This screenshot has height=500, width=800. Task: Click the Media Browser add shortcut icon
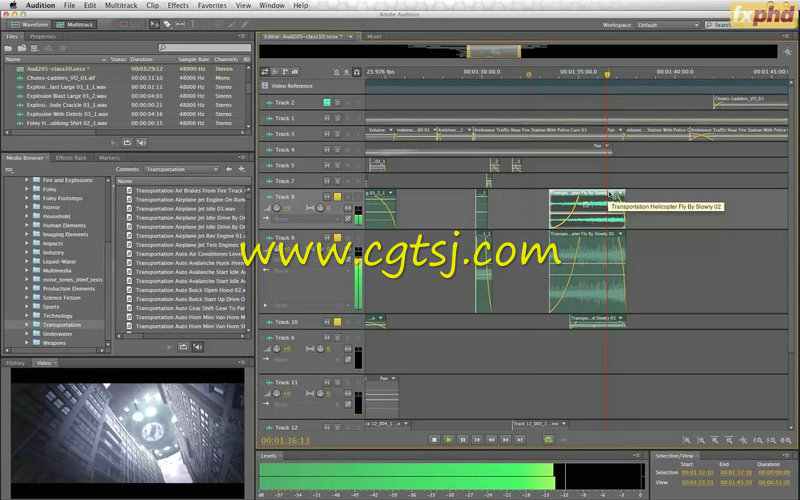point(241,169)
